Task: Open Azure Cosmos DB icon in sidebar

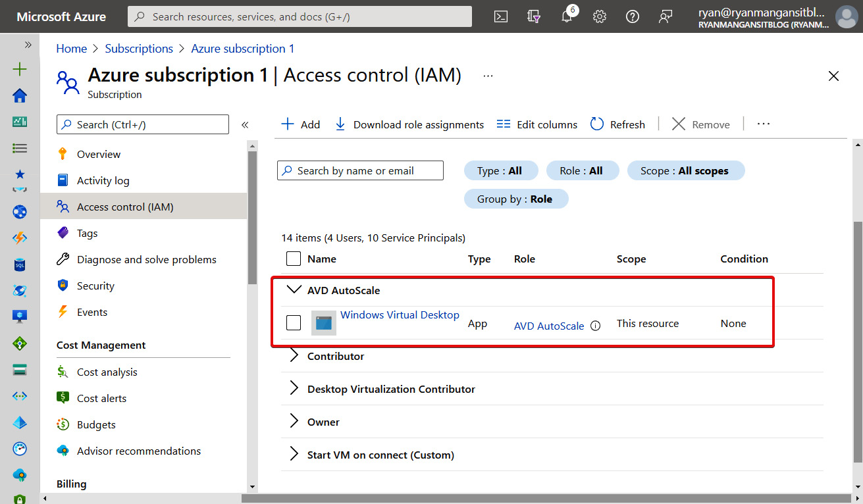Action: click(x=20, y=291)
